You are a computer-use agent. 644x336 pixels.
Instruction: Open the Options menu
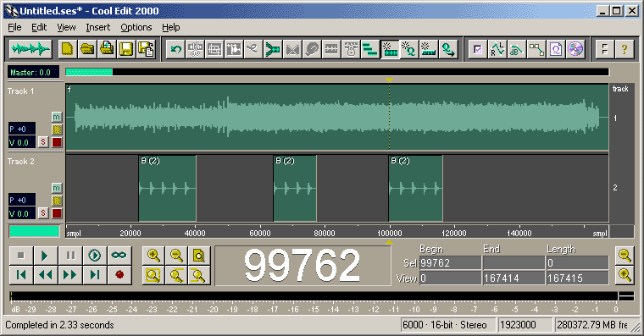tap(136, 27)
